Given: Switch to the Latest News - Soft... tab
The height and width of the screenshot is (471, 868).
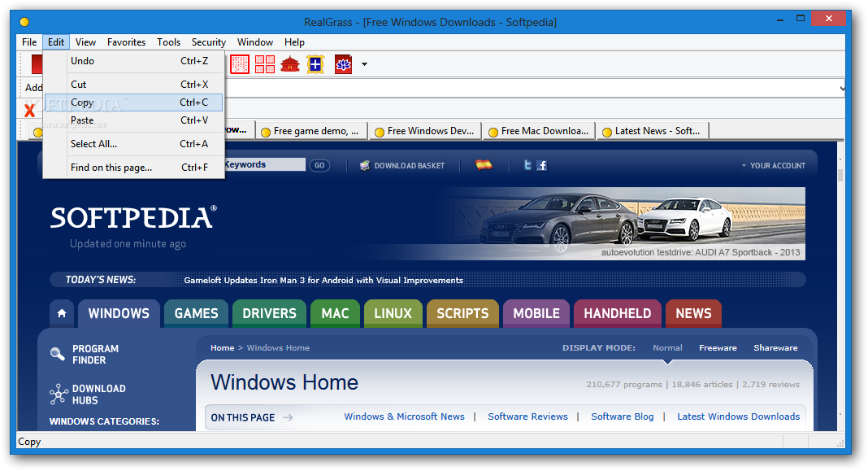Looking at the screenshot, I should [653, 131].
